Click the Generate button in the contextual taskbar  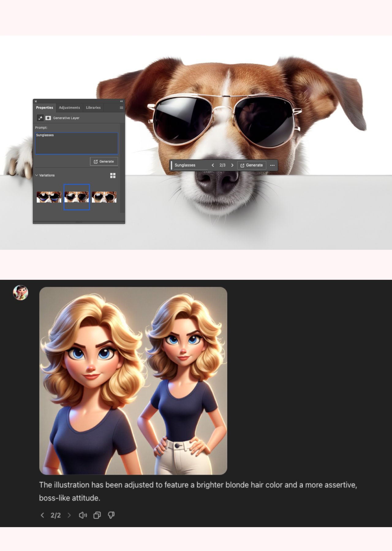click(x=252, y=165)
